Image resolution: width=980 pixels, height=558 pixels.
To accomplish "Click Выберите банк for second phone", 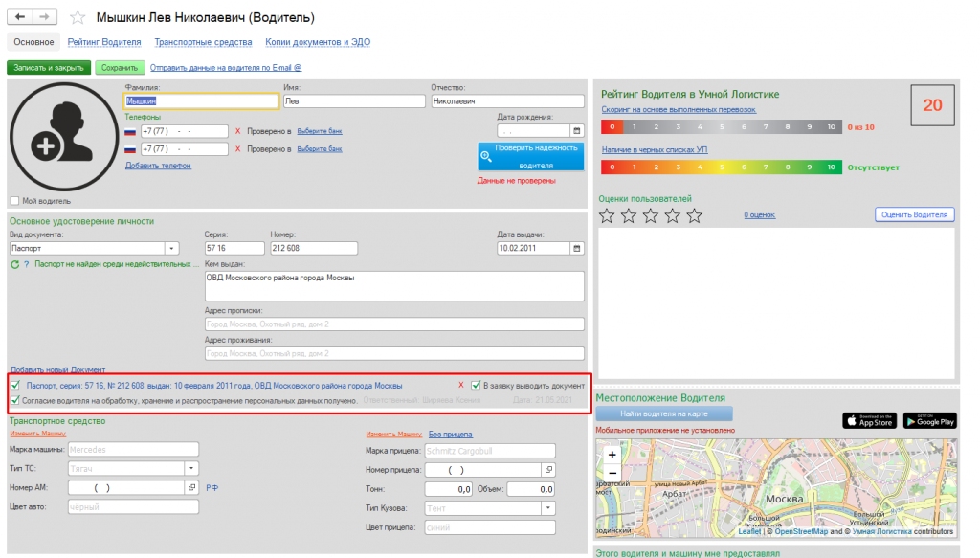I will 320,148.
